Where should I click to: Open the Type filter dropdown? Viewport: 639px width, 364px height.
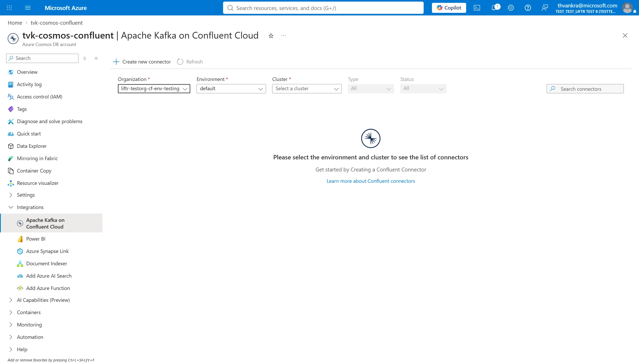click(371, 89)
